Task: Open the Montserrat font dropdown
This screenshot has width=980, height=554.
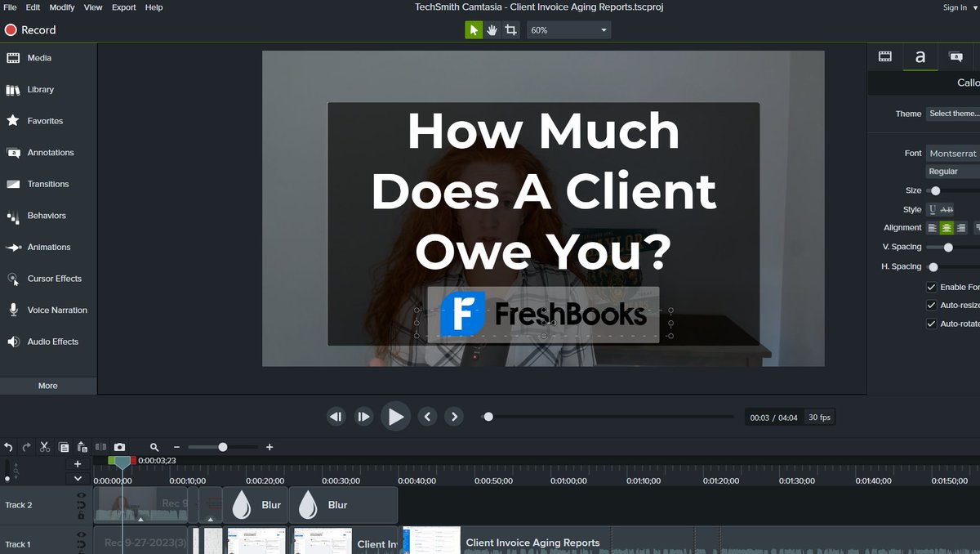Action: 953,154
